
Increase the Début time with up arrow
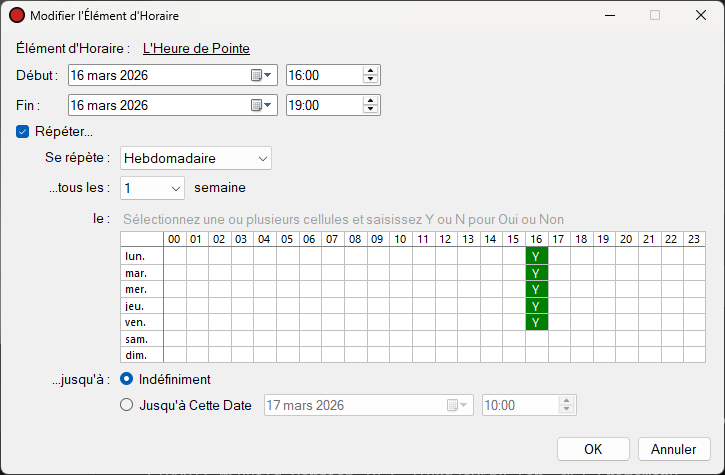(370, 71)
